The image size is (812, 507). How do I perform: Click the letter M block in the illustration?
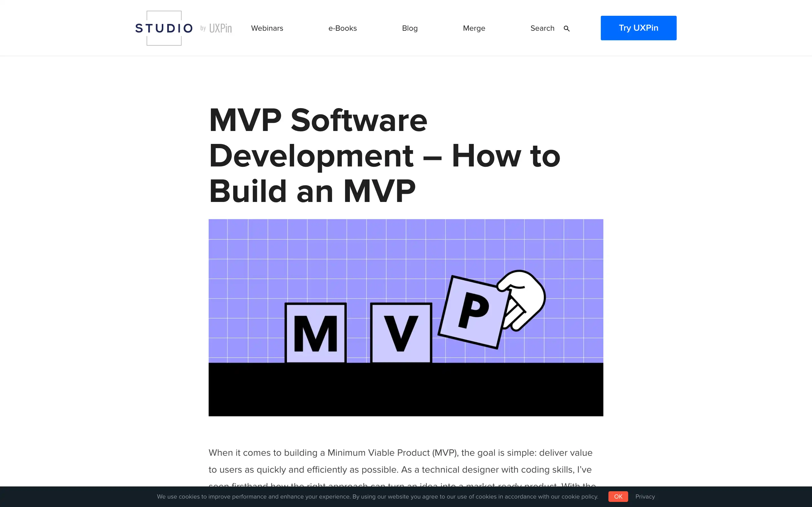pyautogui.click(x=315, y=333)
